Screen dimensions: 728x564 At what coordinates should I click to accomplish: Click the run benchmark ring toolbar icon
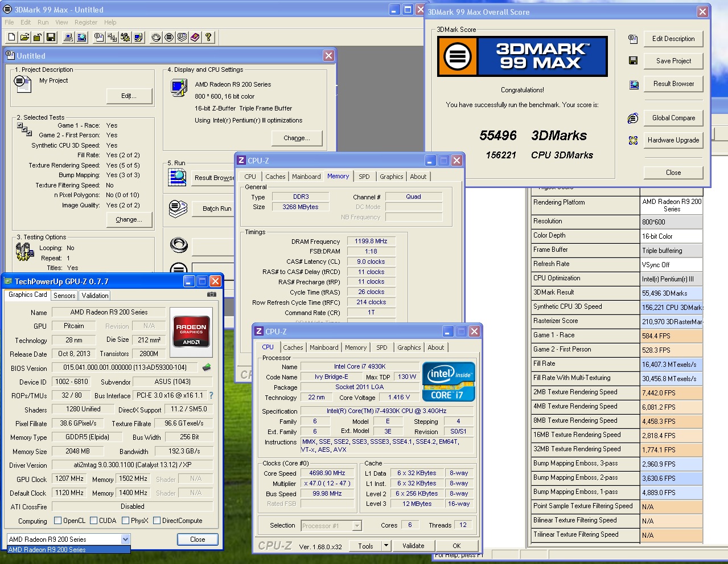tap(156, 38)
